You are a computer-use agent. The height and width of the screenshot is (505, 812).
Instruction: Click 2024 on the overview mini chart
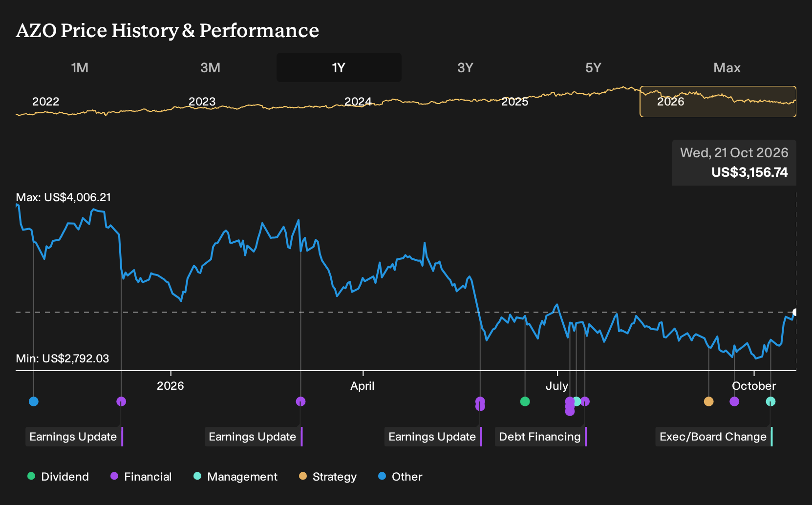[358, 102]
